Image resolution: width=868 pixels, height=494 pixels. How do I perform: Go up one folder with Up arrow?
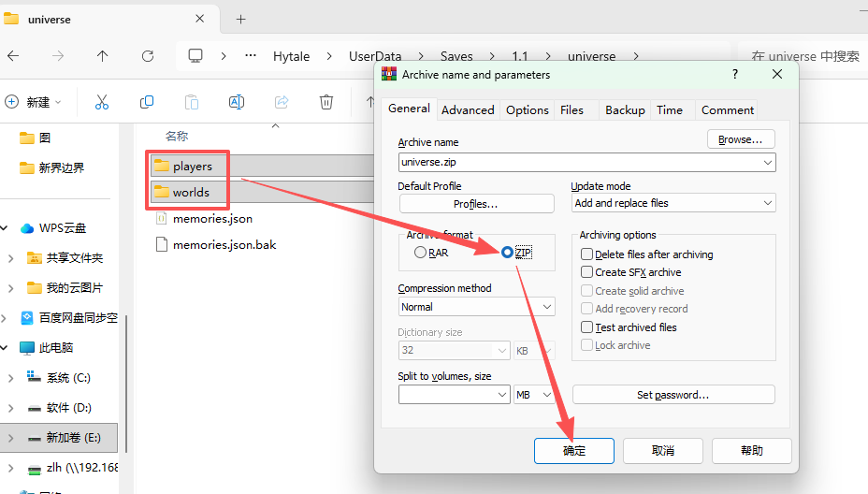coord(103,56)
